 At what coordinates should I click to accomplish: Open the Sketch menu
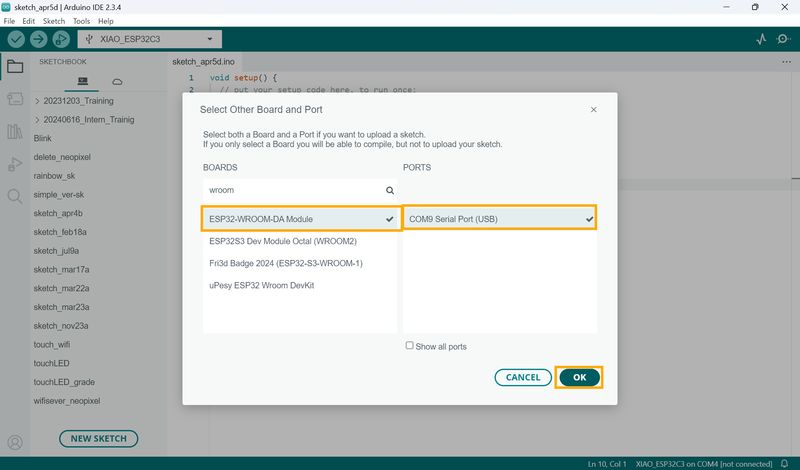[54, 21]
